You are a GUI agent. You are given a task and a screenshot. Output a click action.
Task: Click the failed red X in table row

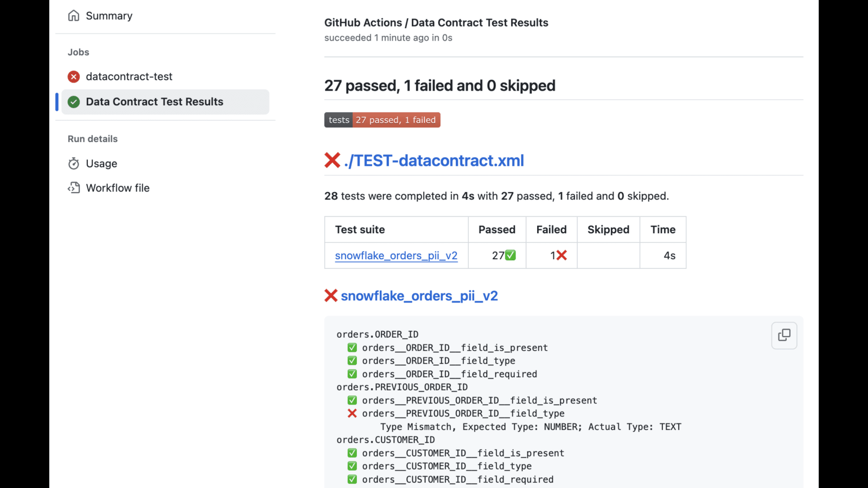(x=561, y=255)
